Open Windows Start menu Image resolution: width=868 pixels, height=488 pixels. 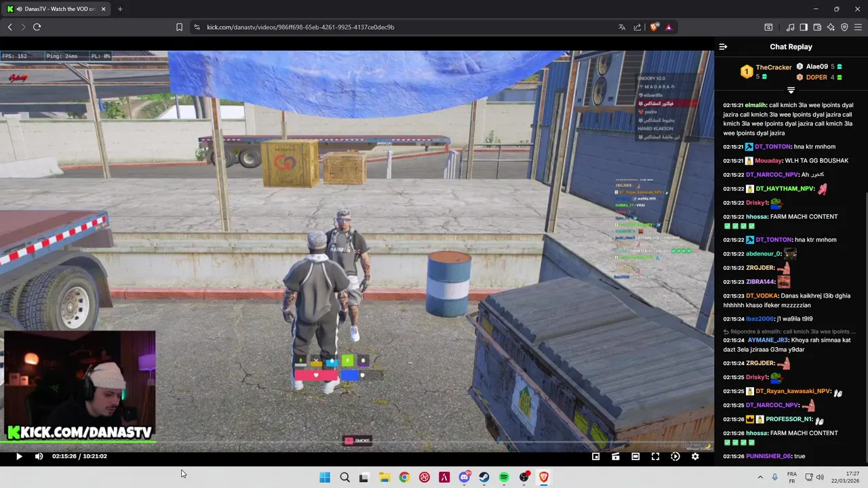[x=325, y=477]
